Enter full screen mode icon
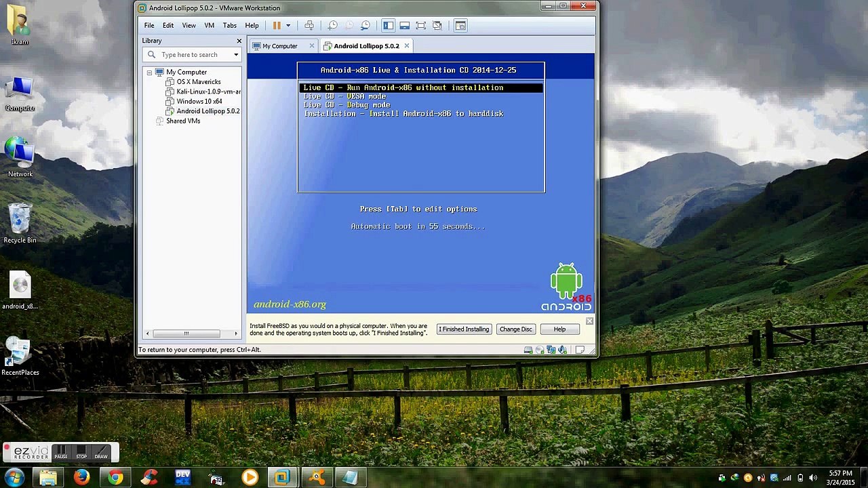The width and height of the screenshot is (868, 488). (x=420, y=25)
